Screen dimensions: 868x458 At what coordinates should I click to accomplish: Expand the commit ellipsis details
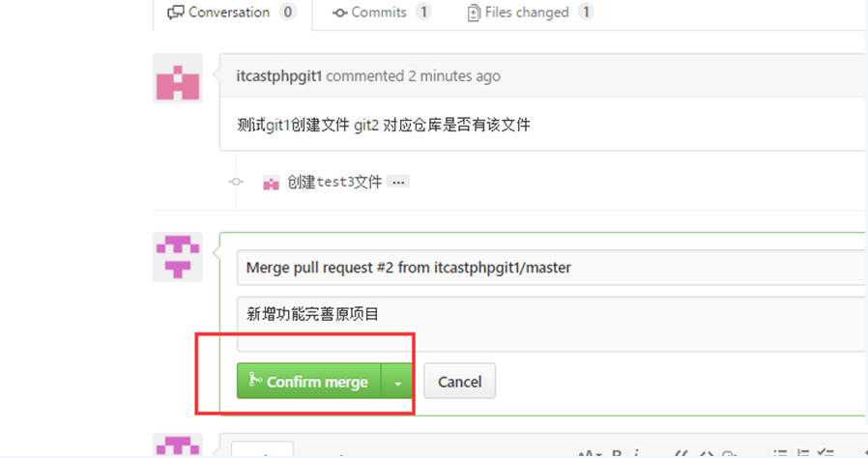[398, 182]
